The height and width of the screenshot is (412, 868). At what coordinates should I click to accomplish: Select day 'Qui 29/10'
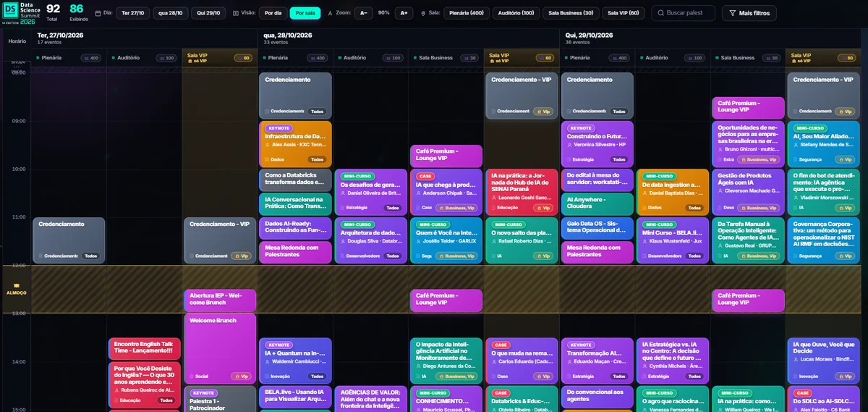tap(208, 13)
